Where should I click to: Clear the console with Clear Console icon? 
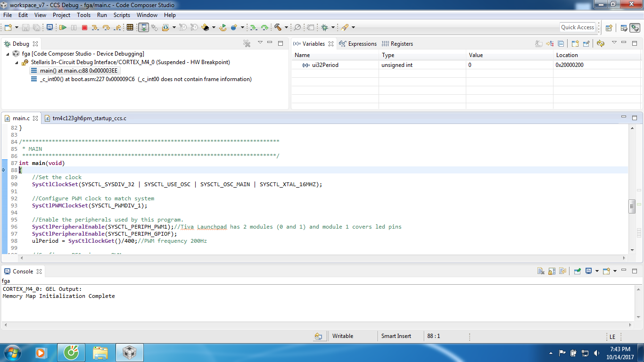coord(541,271)
